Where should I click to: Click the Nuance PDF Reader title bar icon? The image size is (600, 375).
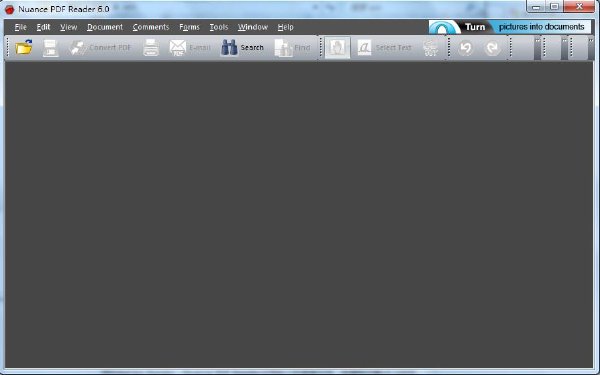[10, 9]
